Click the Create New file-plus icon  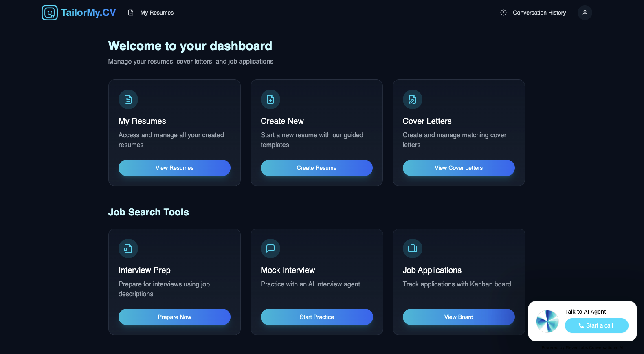click(270, 99)
